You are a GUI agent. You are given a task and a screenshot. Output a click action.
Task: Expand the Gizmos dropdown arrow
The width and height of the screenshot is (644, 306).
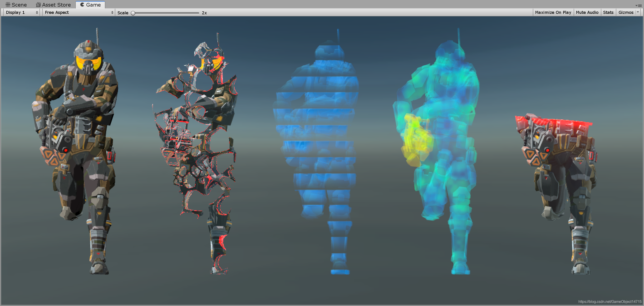[638, 12]
